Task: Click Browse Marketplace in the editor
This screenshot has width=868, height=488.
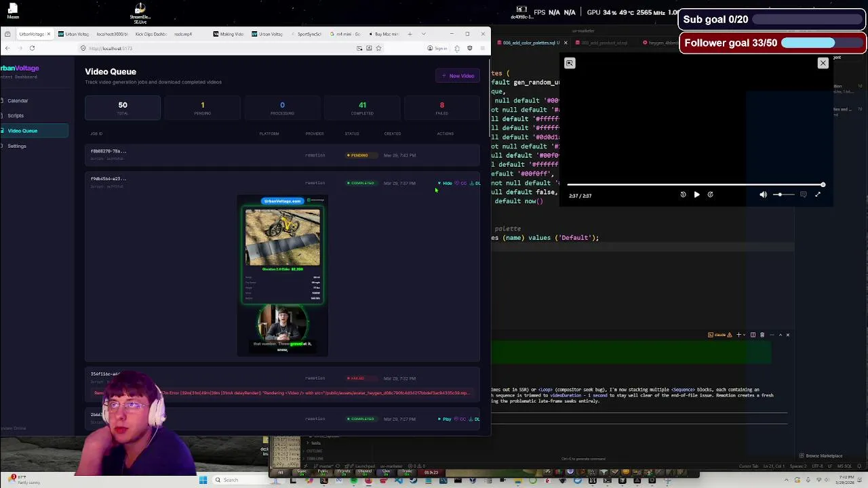Action: pos(822,456)
